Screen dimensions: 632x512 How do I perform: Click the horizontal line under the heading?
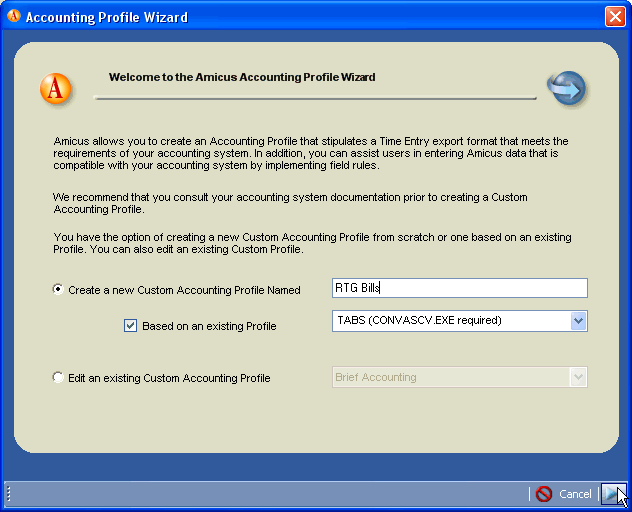(315, 98)
